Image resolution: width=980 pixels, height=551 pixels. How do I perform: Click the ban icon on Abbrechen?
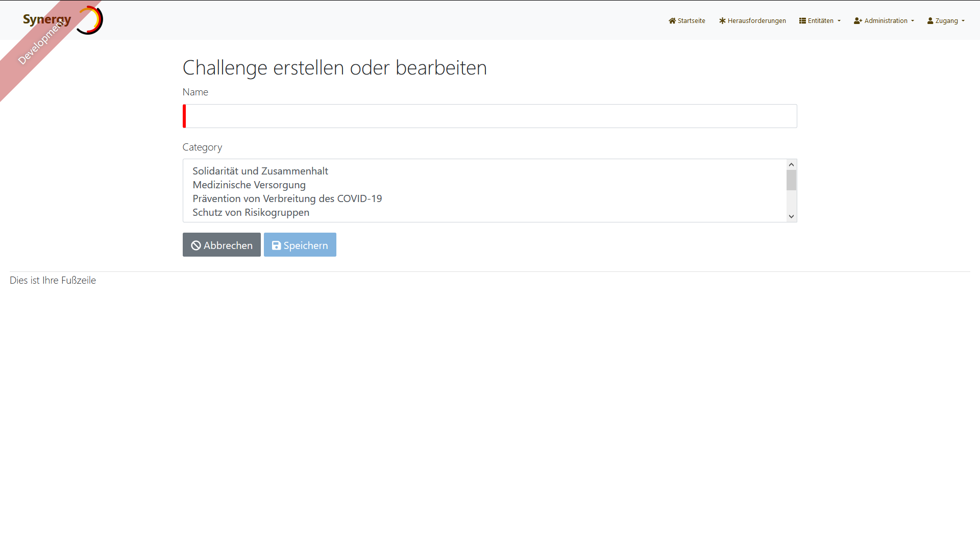196,245
